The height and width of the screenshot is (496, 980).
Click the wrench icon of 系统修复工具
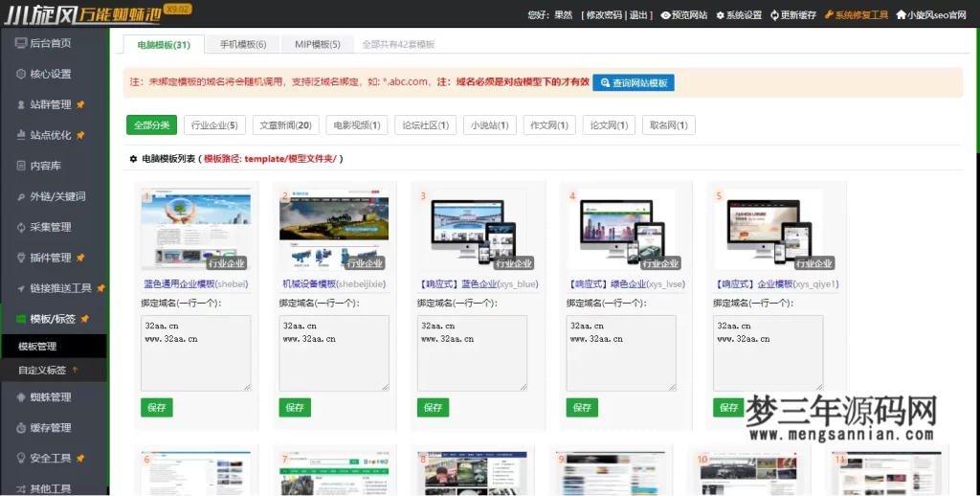pyautogui.click(x=829, y=15)
